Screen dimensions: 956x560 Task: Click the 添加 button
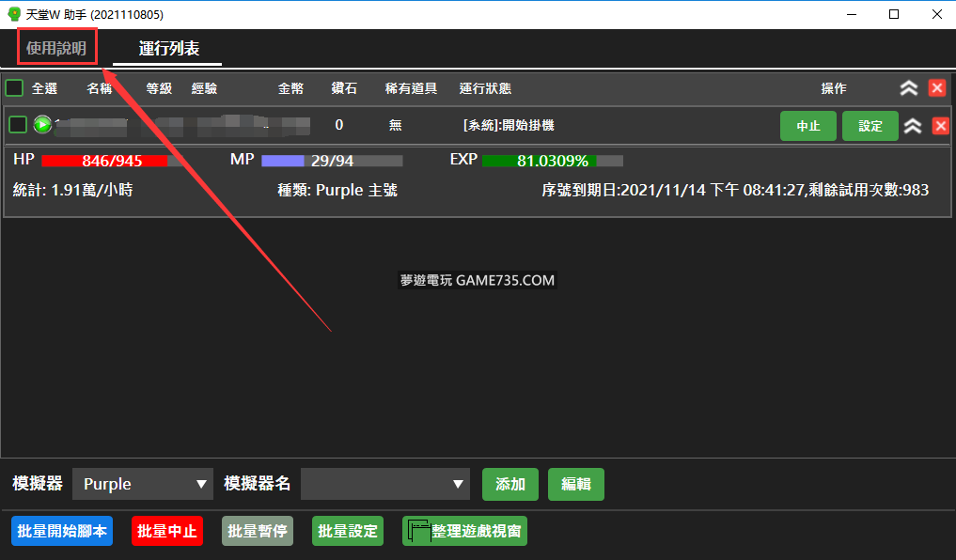pos(510,485)
